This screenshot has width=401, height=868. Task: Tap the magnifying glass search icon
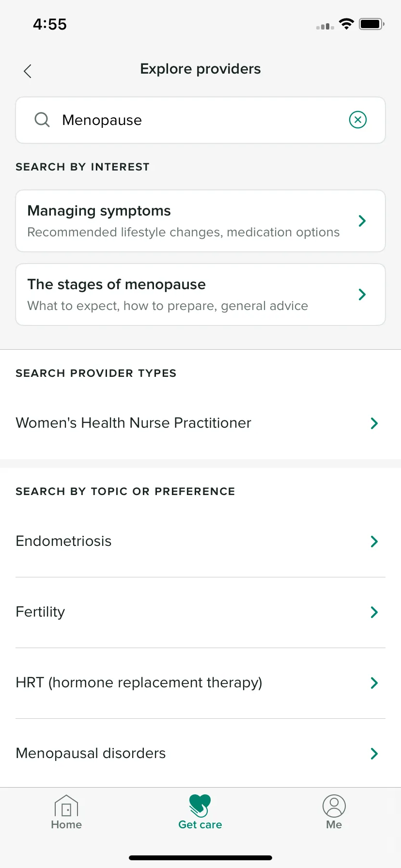[x=42, y=120]
